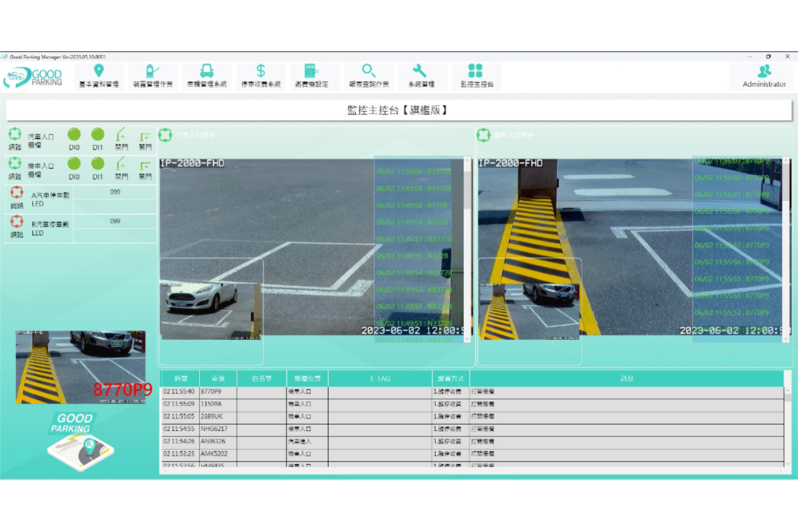798x532 pixels.
Task: Close gate (關門) for 機車入口柵欄
Action: pyautogui.click(x=145, y=170)
